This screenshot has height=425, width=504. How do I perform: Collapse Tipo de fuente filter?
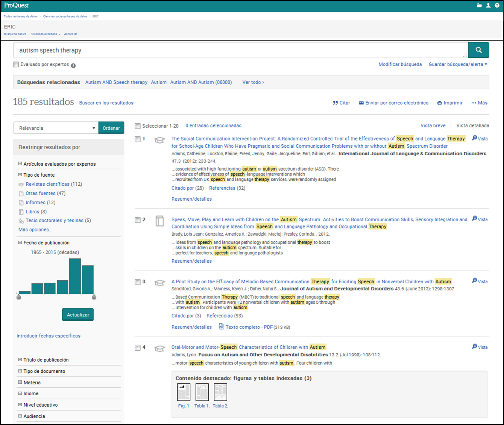(20, 175)
